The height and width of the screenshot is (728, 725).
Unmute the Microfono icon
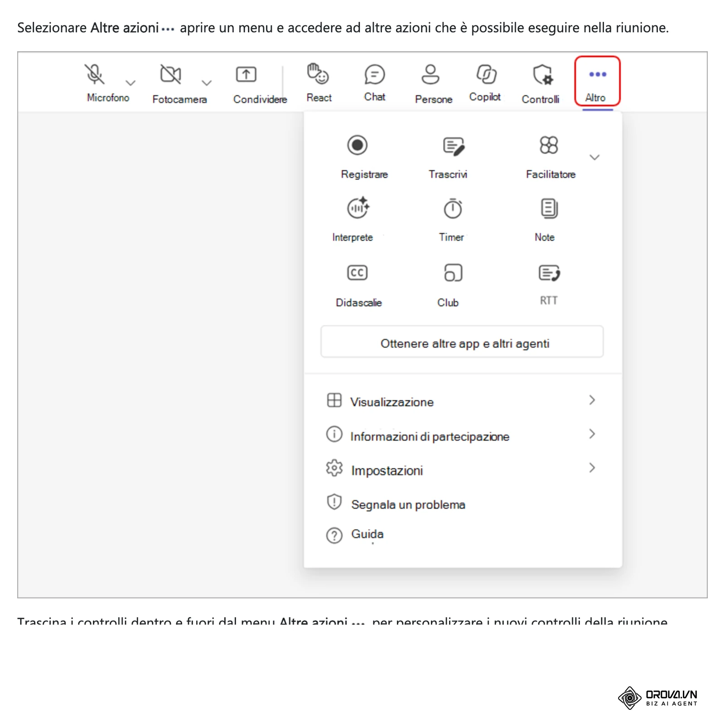pos(94,74)
